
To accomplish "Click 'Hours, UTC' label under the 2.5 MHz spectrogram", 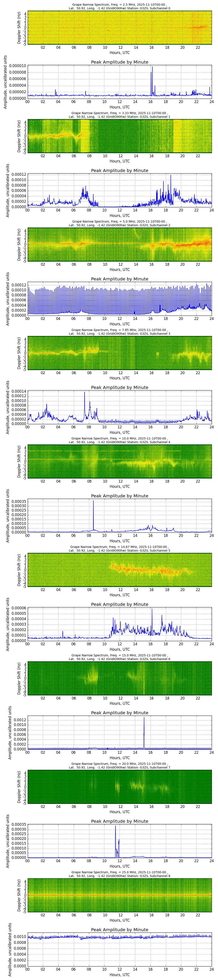I will [119, 52].
